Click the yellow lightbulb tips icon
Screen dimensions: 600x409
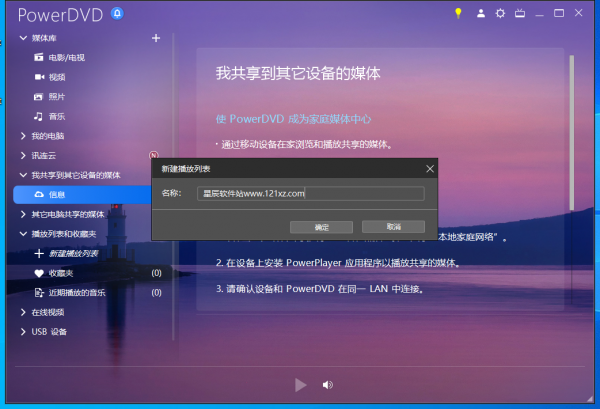pos(459,13)
